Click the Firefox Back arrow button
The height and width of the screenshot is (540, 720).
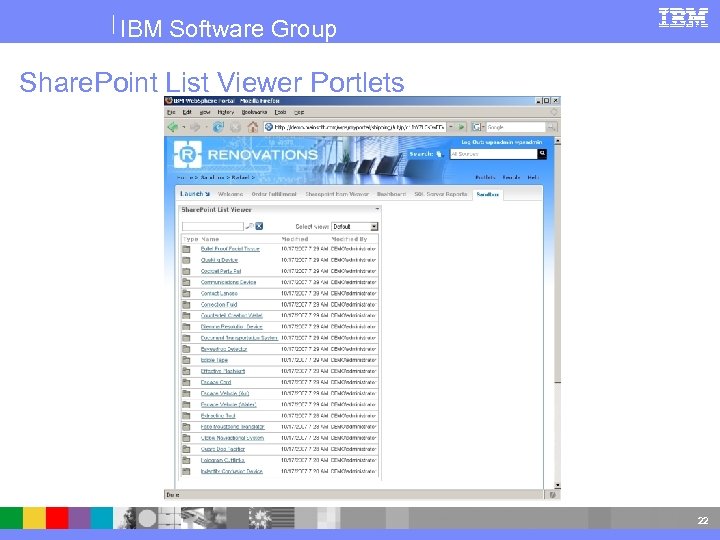pyautogui.click(x=173, y=127)
